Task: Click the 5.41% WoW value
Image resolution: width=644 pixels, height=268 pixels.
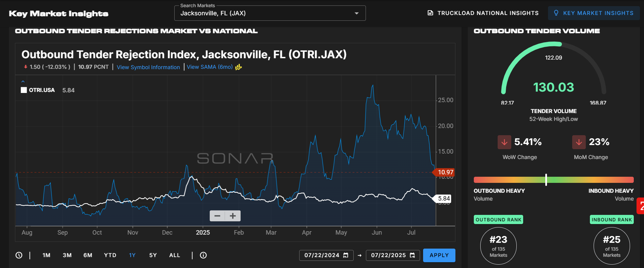Action: (x=528, y=142)
